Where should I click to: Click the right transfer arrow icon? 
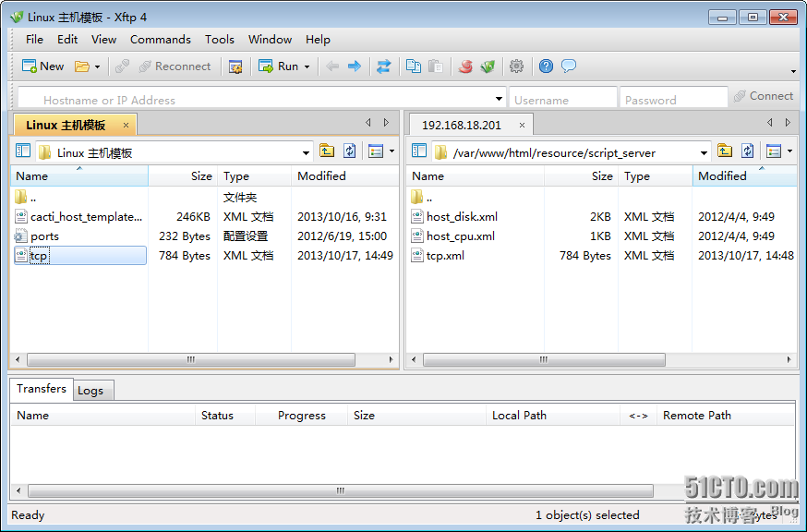(x=355, y=66)
